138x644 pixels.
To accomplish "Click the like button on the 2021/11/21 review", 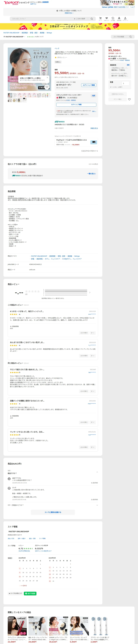I will [84, 447].
